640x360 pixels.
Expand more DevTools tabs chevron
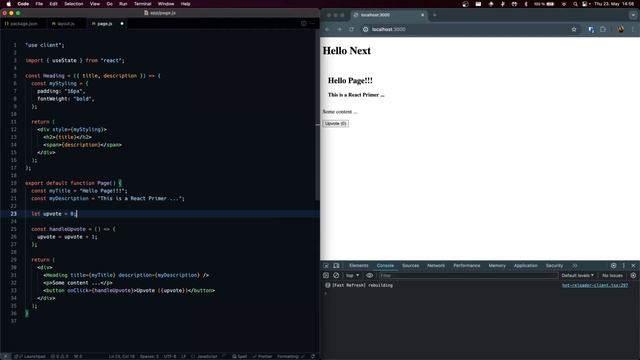pyautogui.click(x=575, y=266)
